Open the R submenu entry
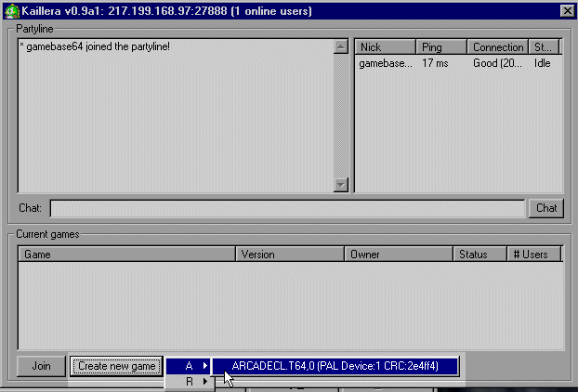The width and height of the screenshot is (578, 392). click(189, 382)
